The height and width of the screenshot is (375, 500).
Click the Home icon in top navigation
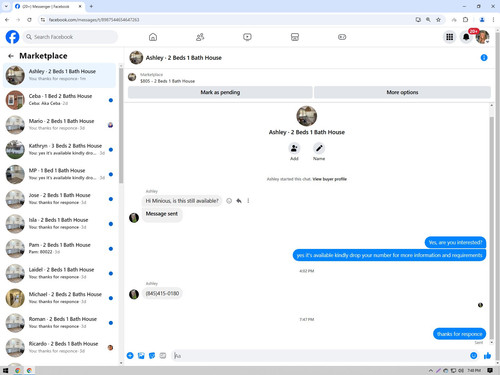click(x=153, y=37)
